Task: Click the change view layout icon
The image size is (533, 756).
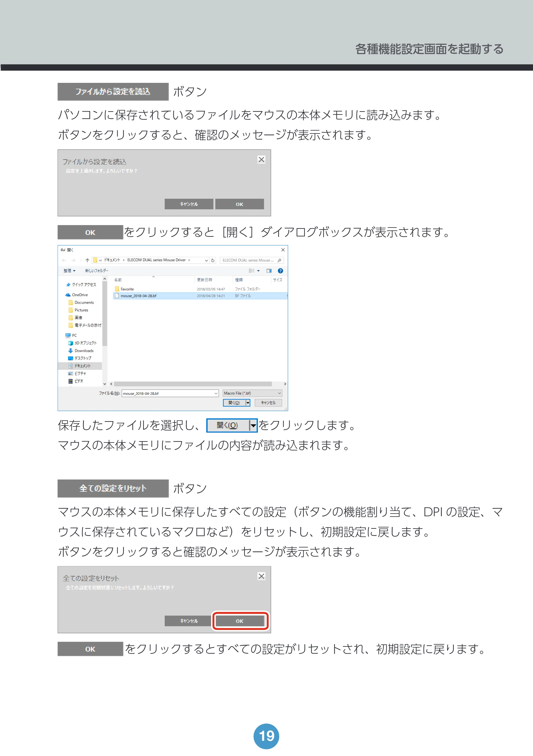Action: (x=252, y=271)
